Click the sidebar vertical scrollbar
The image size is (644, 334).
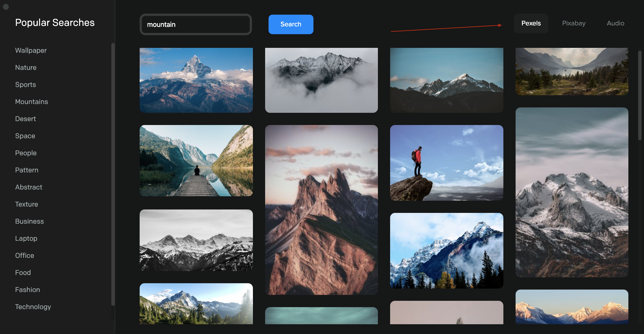point(113,174)
